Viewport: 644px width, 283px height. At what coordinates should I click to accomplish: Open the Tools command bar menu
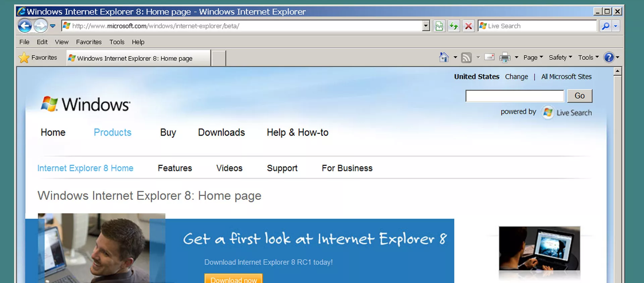(588, 57)
